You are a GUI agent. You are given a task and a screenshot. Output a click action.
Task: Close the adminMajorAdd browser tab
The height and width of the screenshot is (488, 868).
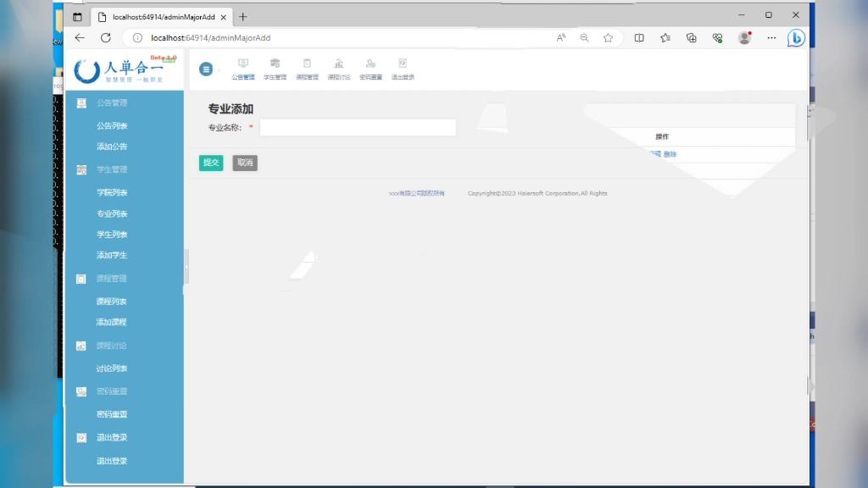click(223, 17)
